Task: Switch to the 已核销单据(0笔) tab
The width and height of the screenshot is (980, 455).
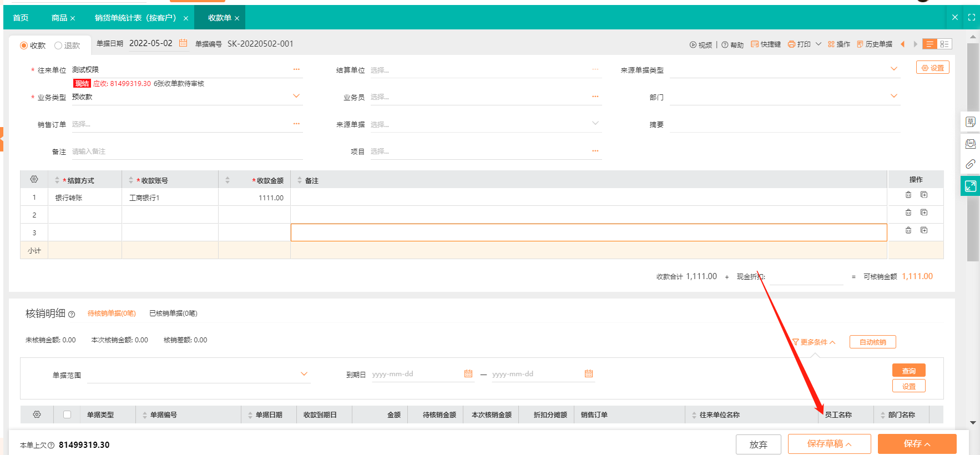Action: tap(173, 314)
